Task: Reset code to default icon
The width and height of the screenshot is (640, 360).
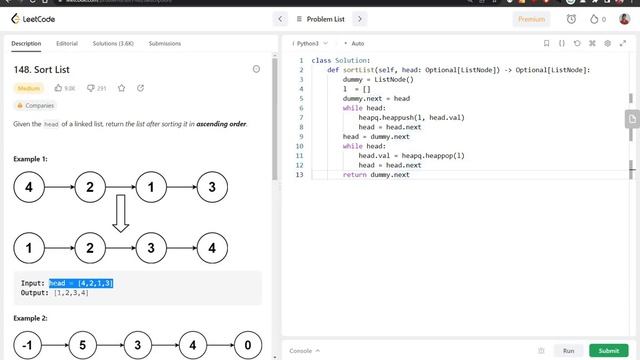Action: 577,43
